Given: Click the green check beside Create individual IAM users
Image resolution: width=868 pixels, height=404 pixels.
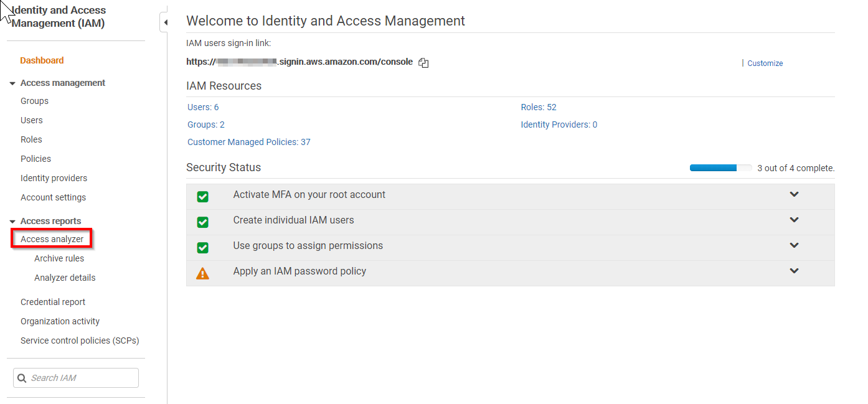Looking at the screenshot, I should (x=202, y=222).
